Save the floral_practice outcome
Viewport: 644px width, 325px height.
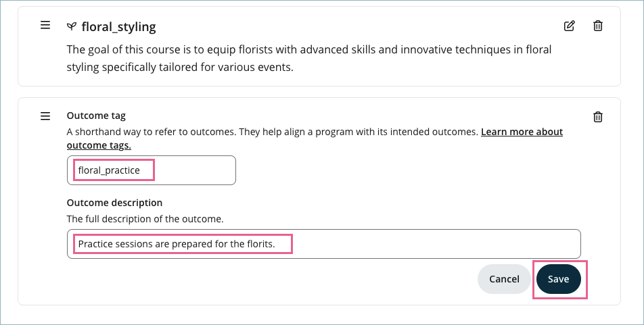click(558, 278)
